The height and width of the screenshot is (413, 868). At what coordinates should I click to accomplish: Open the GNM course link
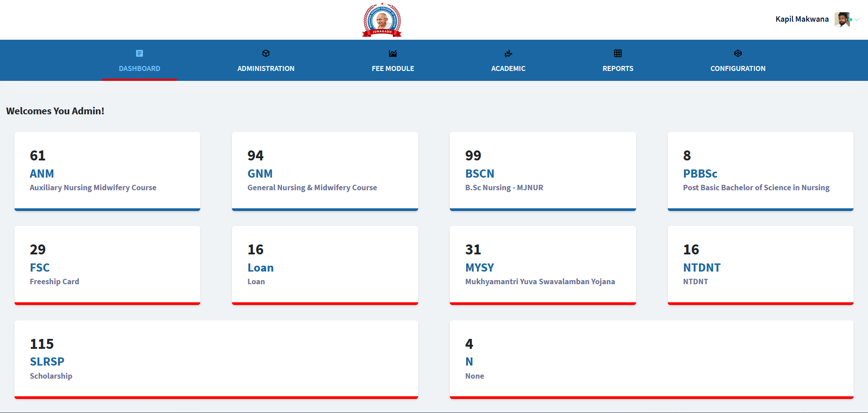point(260,174)
